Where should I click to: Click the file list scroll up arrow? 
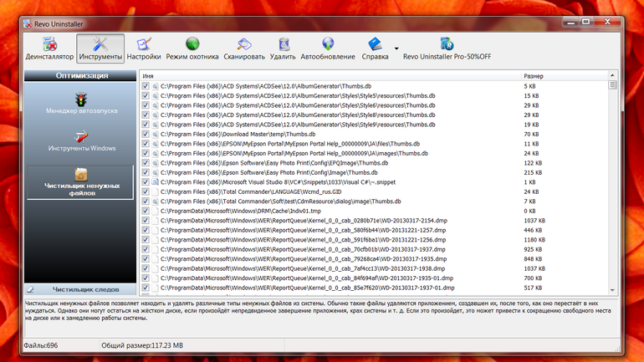click(612, 75)
